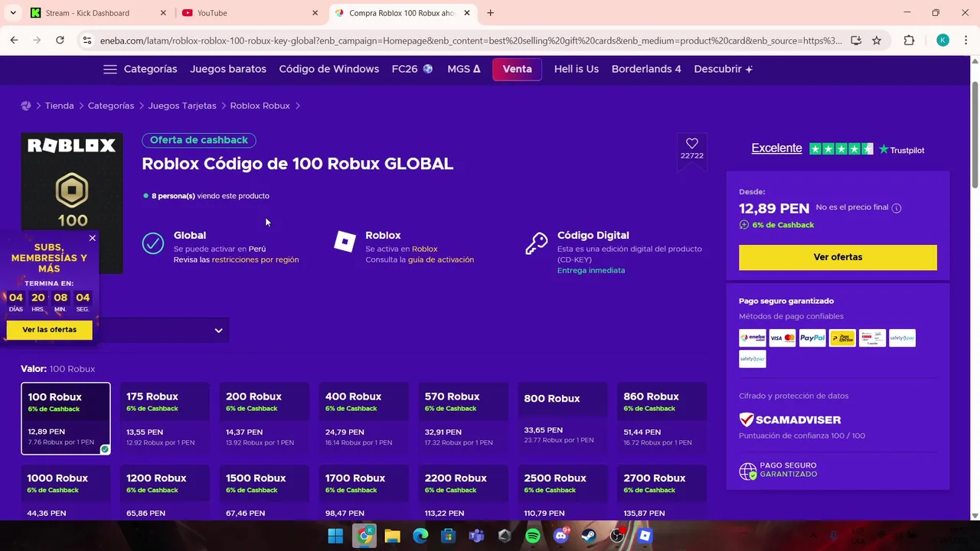Screen dimensions: 980x551
Task: Select the 570 Robux value card
Action: tap(463, 419)
